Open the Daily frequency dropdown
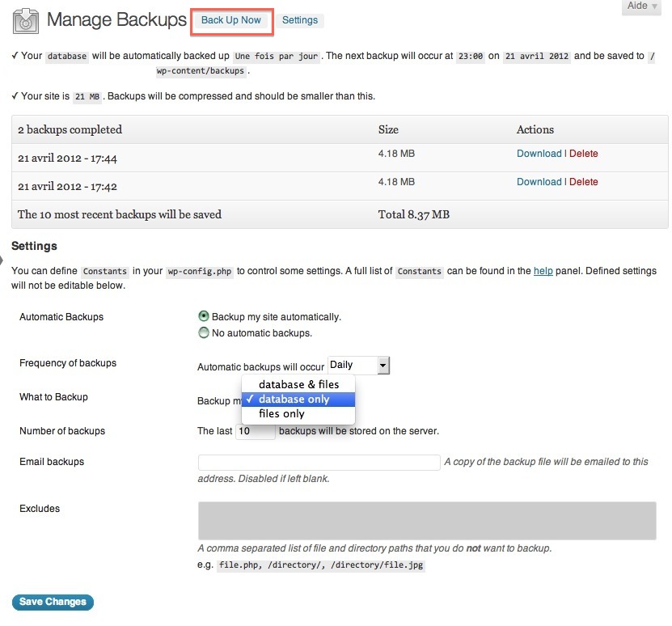The height and width of the screenshot is (626, 672). click(x=359, y=366)
